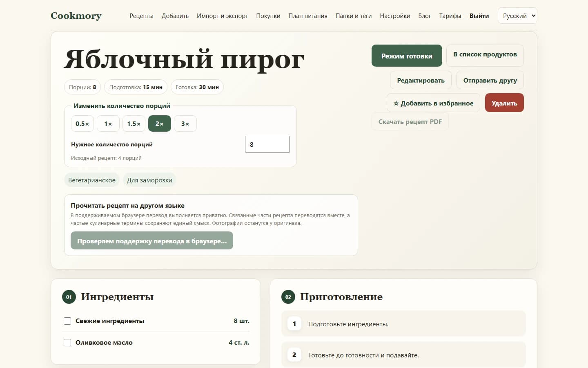The width and height of the screenshot is (588, 368).
Task: Select the 3× portion multiplier
Action: [185, 123]
